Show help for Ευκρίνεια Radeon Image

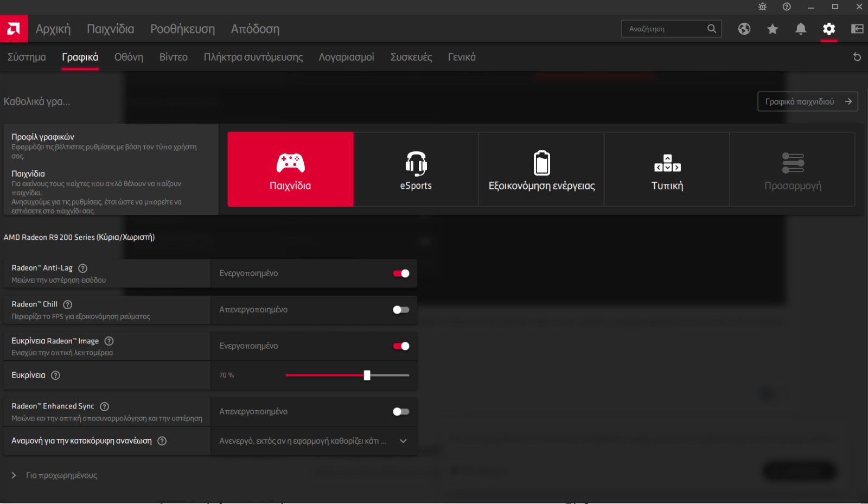pyautogui.click(x=109, y=341)
